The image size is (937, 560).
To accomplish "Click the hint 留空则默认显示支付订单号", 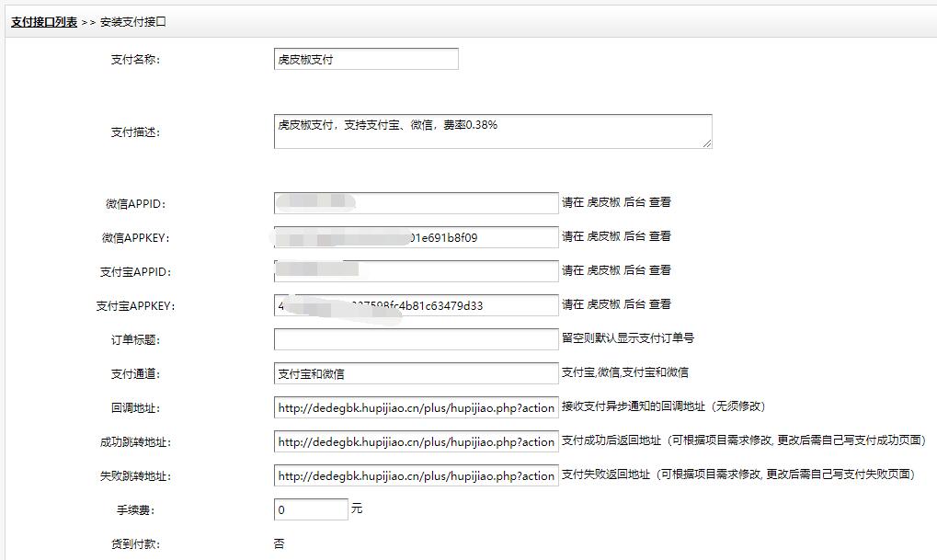I will coord(627,338).
